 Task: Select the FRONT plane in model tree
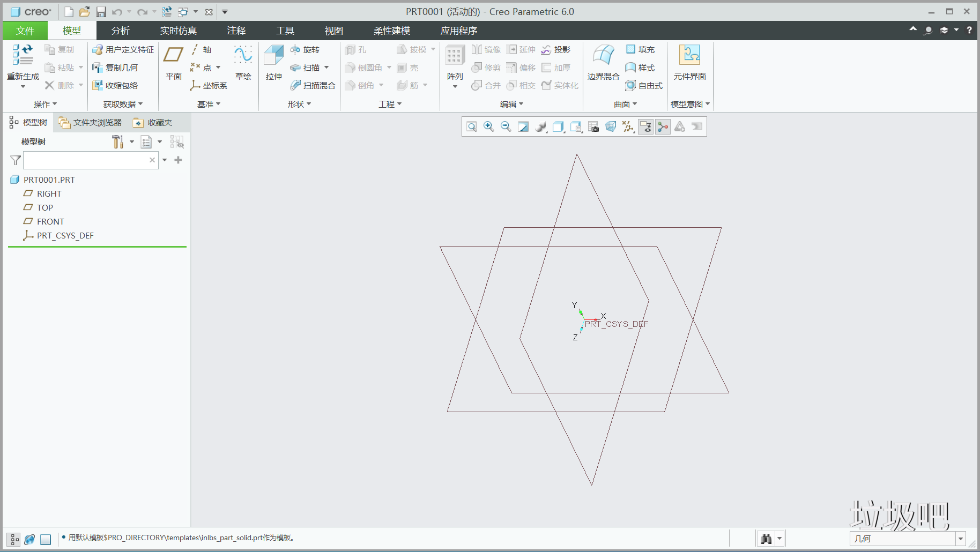tap(50, 222)
